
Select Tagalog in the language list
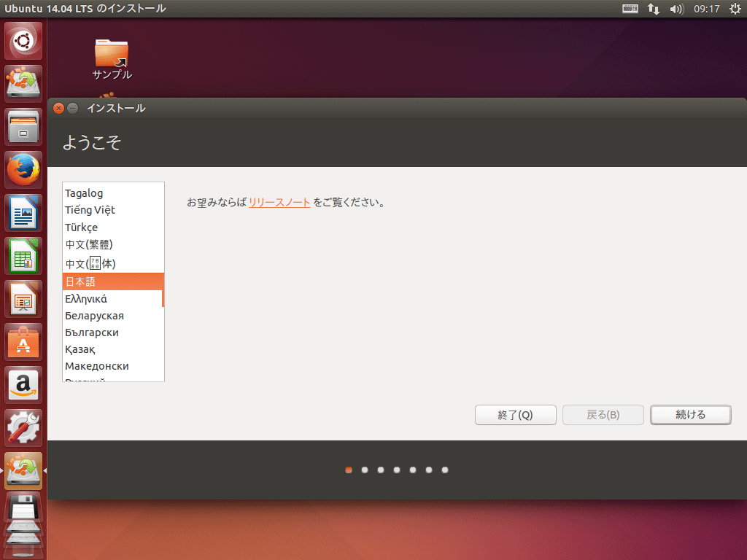pyautogui.click(x=112, y=192)
